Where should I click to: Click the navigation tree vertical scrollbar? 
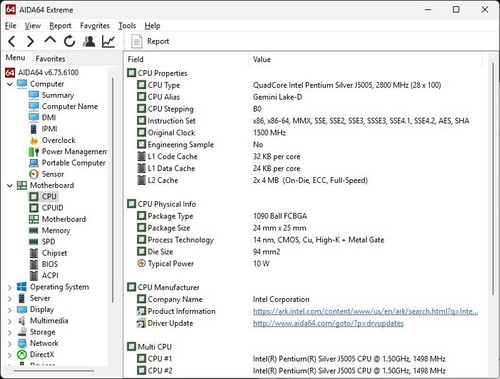point(113,190)
